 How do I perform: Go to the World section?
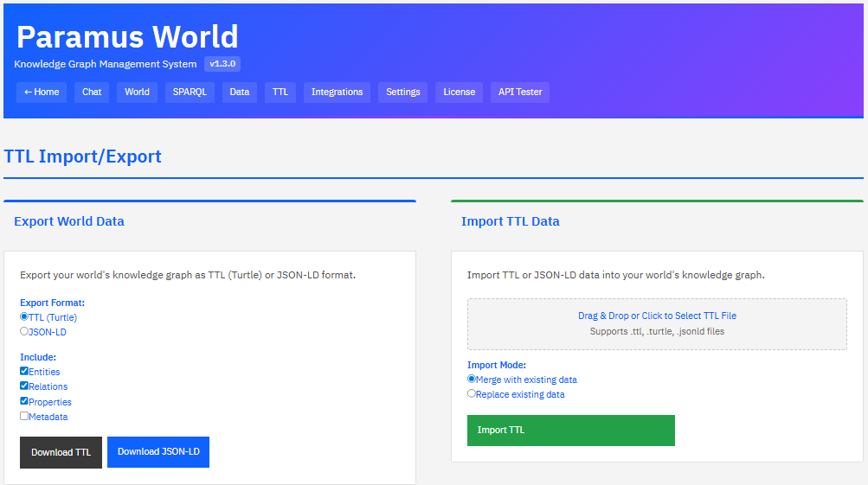pyautogui.click(x=137, y=93)
